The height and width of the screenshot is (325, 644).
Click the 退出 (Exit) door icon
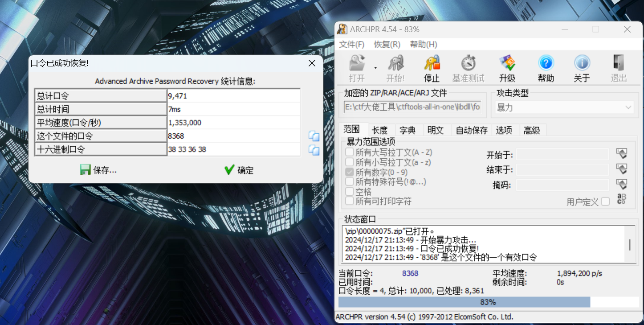pos(619,63)
